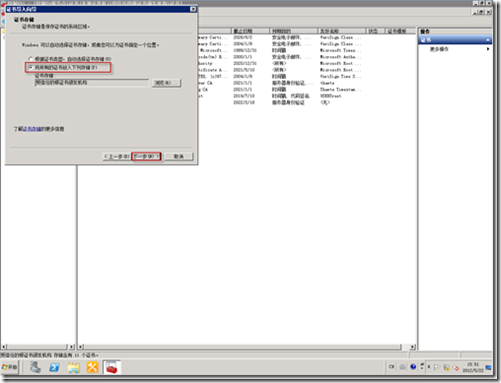Viewport: 501px width, 383px height.
Task: Click the certificate store path field
Action: (92, 82)
